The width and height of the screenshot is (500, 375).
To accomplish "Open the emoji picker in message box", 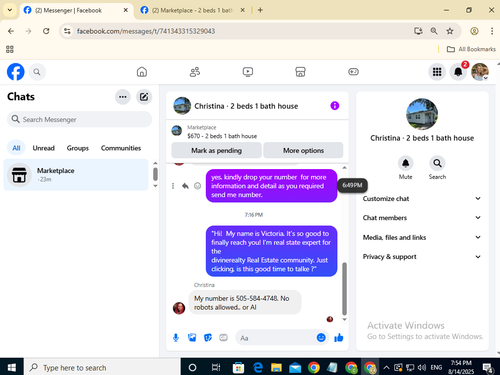I will (321, 338).
